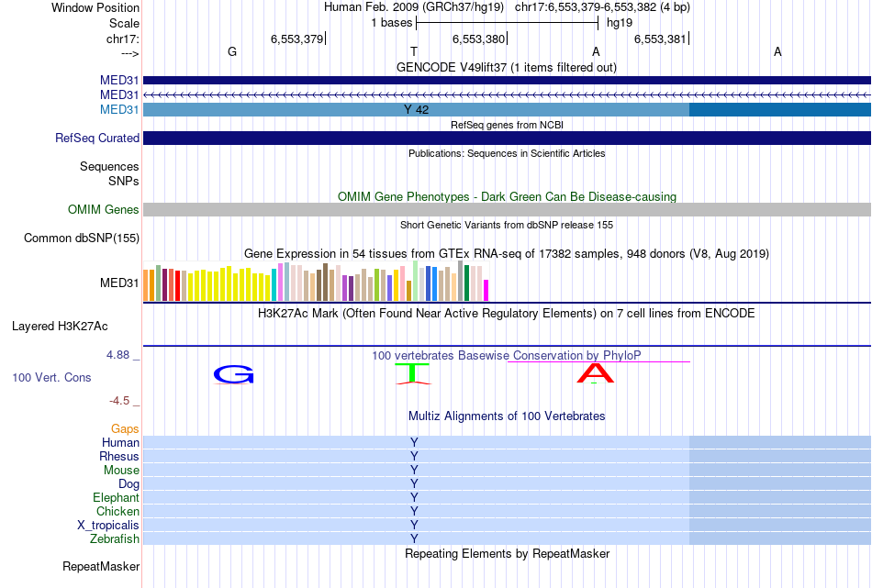The width and height of the screenshot is (872, 588).
Task: Click the hg19 label beside scale bar
Action: coord(620,23)
